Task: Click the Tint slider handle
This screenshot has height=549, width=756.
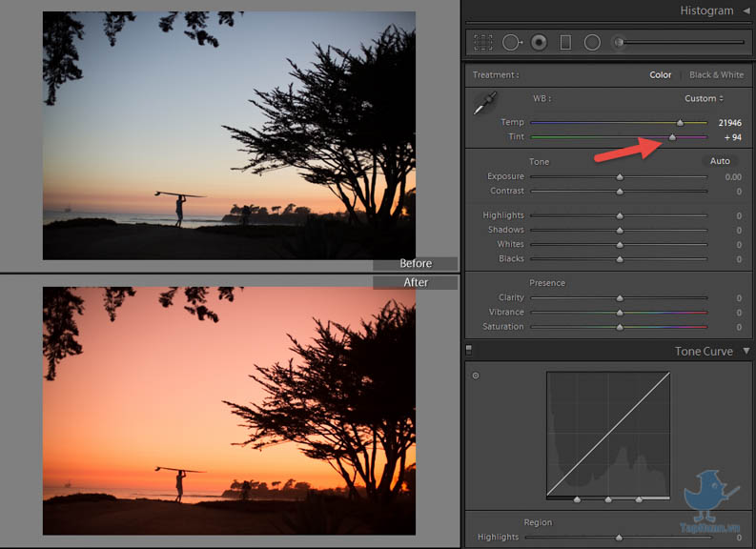Action: 672,137
